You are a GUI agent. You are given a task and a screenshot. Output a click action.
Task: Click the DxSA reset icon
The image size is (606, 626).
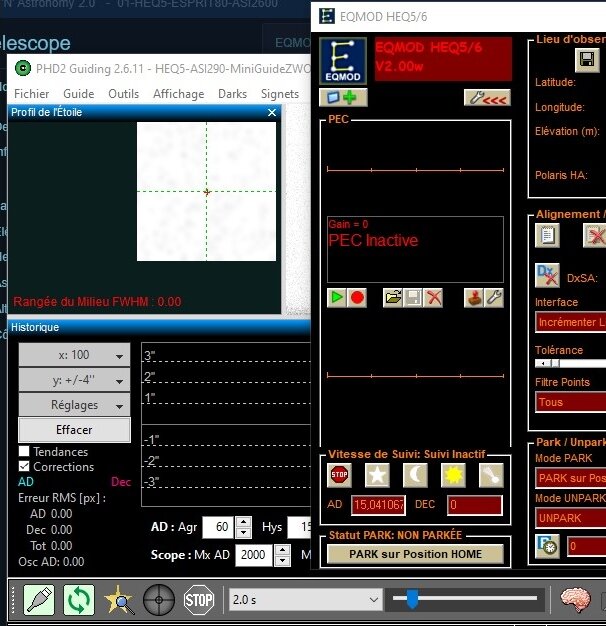point(547,275)
